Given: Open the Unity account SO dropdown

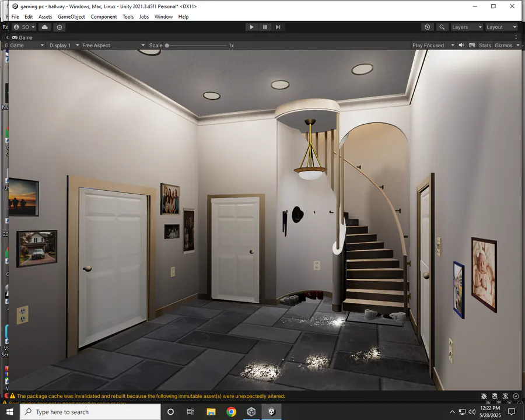Looking at the screenshot, I should (x=24, y=27).
